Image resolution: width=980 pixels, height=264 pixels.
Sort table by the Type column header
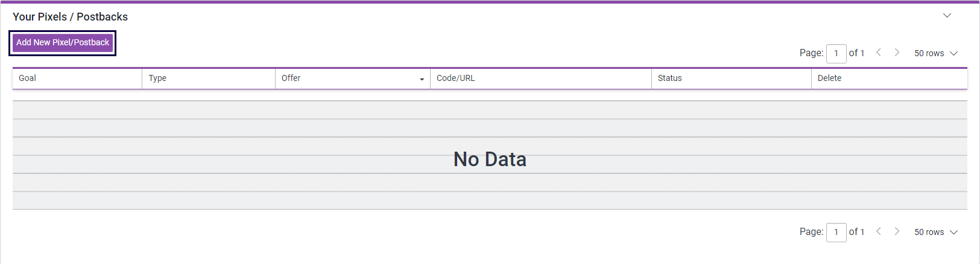[157, 78]
